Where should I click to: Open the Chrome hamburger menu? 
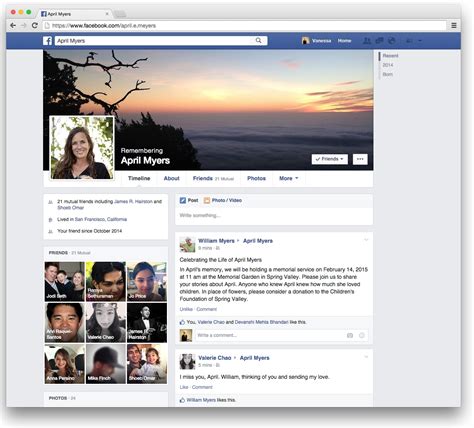[454, 25]
